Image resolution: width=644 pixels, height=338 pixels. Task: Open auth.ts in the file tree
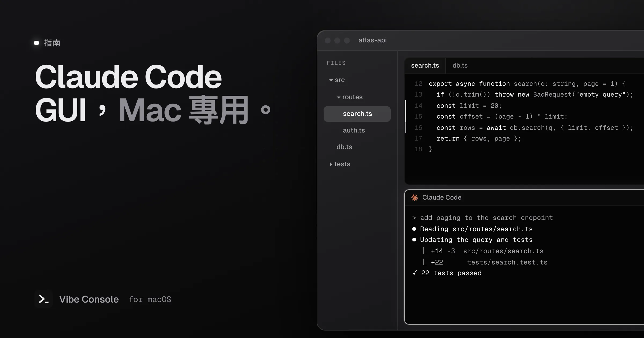pos(354,130)
